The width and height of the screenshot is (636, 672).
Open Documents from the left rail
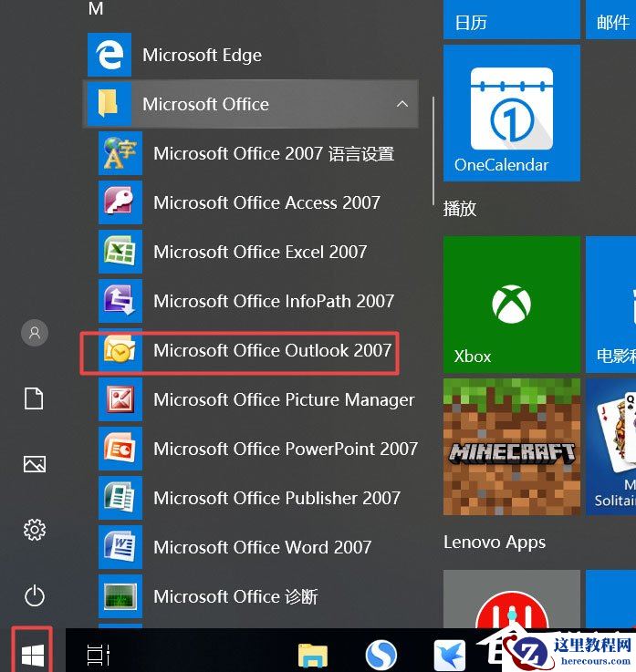coord(34,398)
